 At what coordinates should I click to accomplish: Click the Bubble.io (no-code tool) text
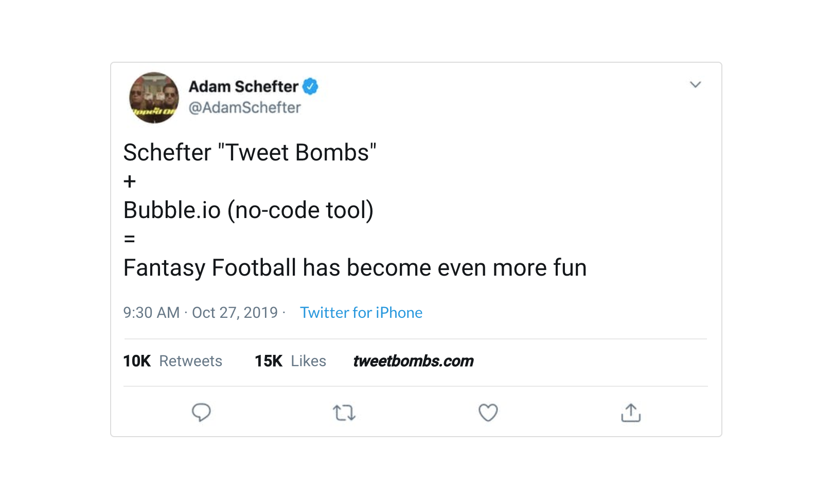click(x=249, y=210)
